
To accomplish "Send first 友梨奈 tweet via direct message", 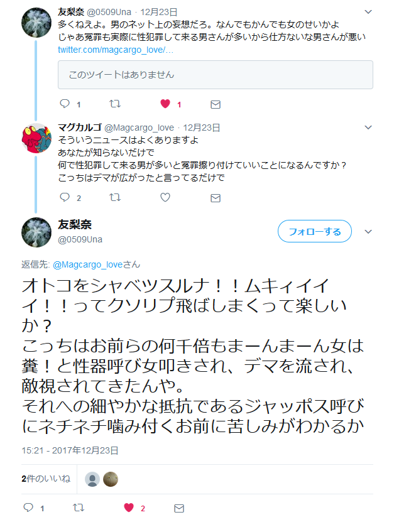I will coord(216,104).
